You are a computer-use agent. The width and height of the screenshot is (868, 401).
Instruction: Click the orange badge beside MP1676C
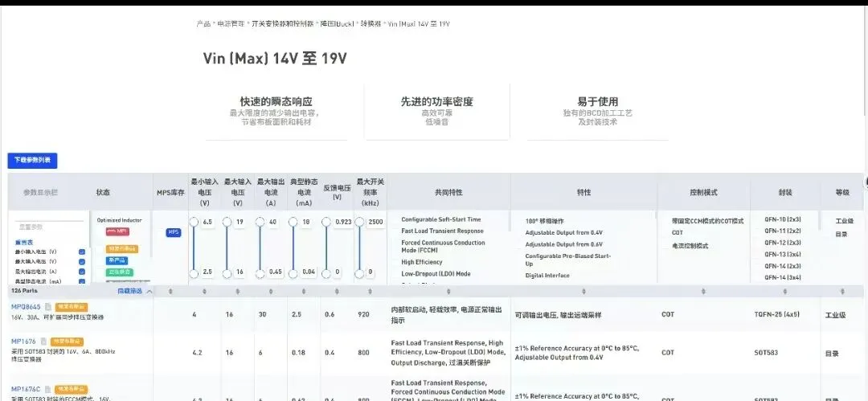coord(71,390)
